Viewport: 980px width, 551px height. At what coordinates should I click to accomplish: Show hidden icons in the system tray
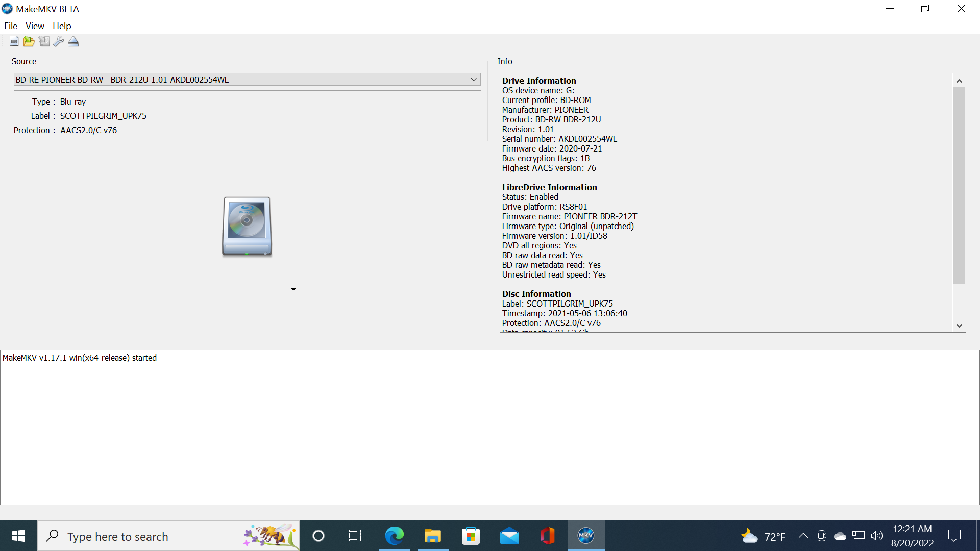[803, 536]
